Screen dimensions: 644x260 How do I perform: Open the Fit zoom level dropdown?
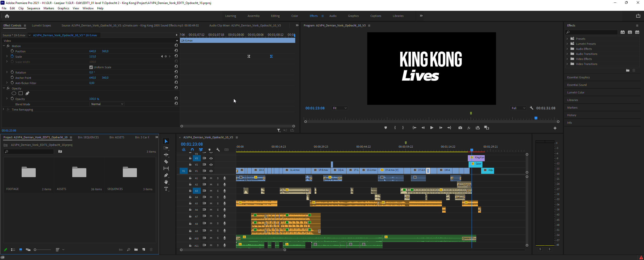pyautogui.click(x=339, y=108)
